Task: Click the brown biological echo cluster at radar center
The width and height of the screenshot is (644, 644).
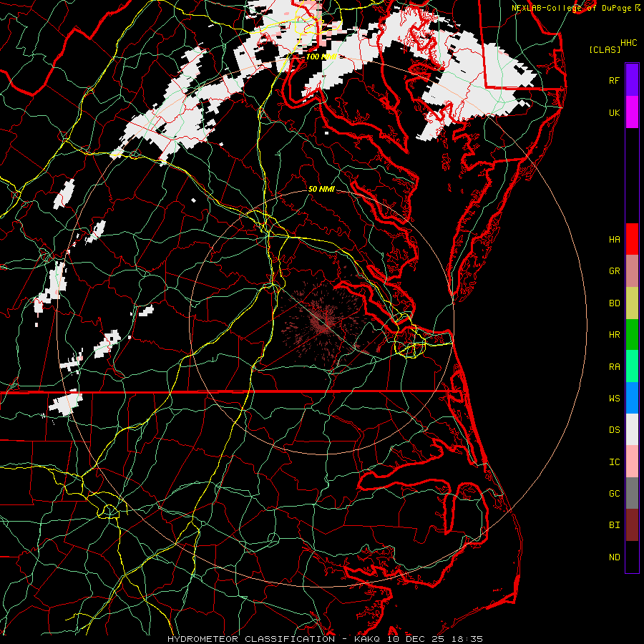Action: pyautogui.click(x=323, y=323)
